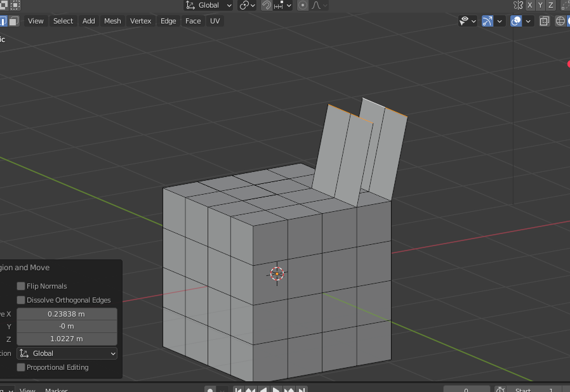Open the pivot point dropdown
The height and width of the screenshot is (392, 570).
pyautogui.click(x=247, y=5)
